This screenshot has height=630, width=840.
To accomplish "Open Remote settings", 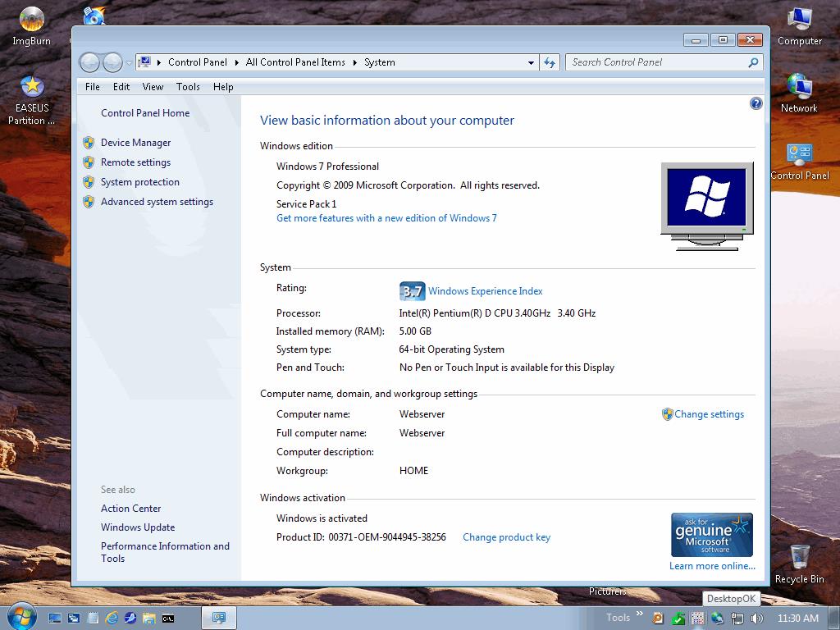I will point(135,162).
